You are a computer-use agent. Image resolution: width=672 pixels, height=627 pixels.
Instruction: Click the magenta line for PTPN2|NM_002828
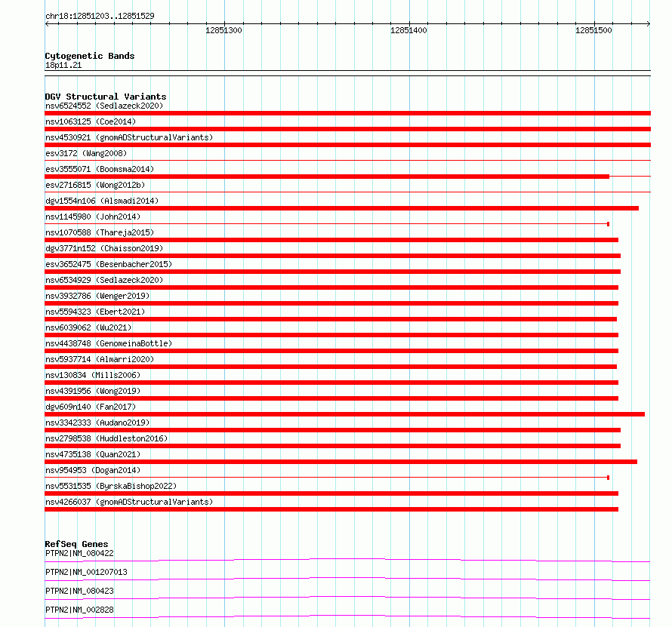(347, 616)
